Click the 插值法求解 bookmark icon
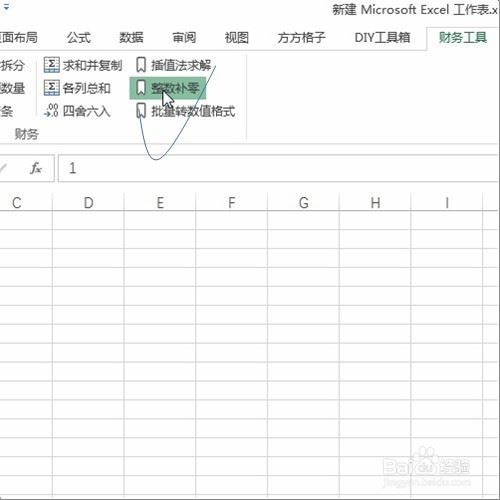This screenshot has width=500, height=500. coord(141,65)
